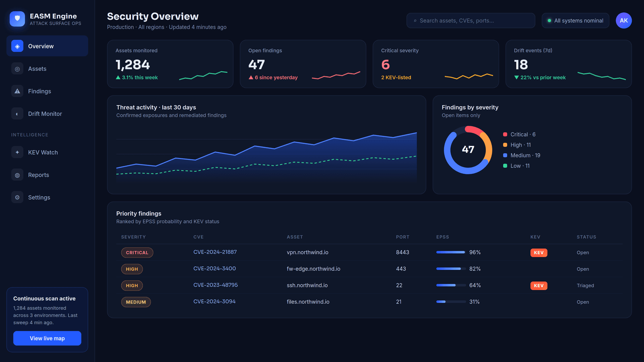Click the Settings gear icon
Viewport: 644px width, 362px height.
click(17, 197)
